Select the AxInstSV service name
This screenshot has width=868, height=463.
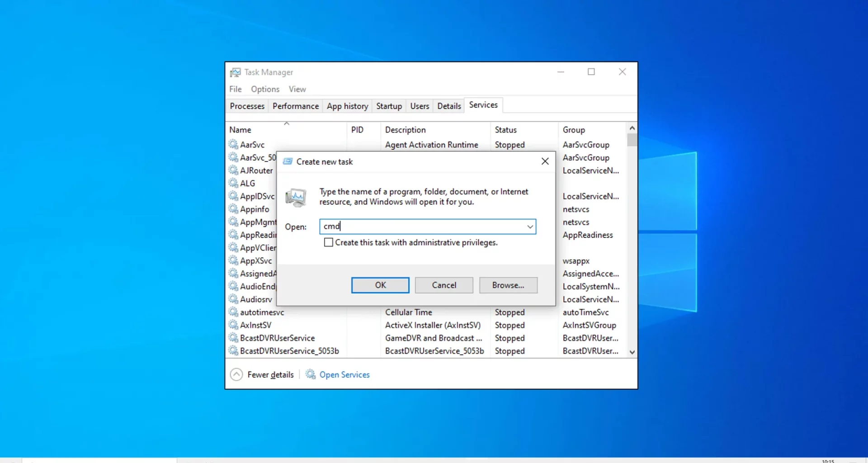(256, 325)
